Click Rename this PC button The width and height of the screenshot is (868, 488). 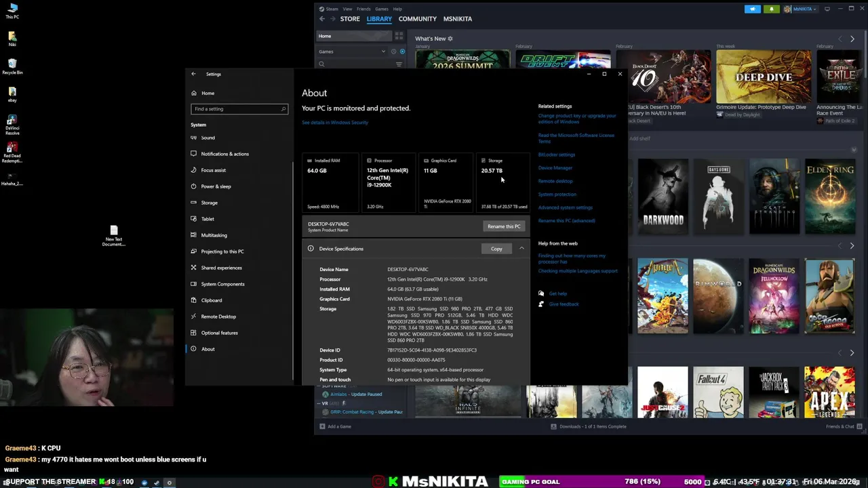click(504, 226)
